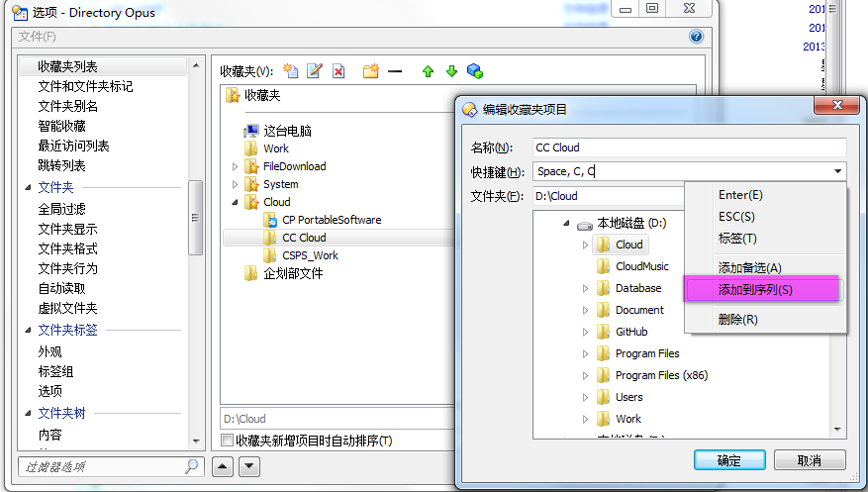Move favorite down with green arrow

pyautogui.click(x=451, y=71)
